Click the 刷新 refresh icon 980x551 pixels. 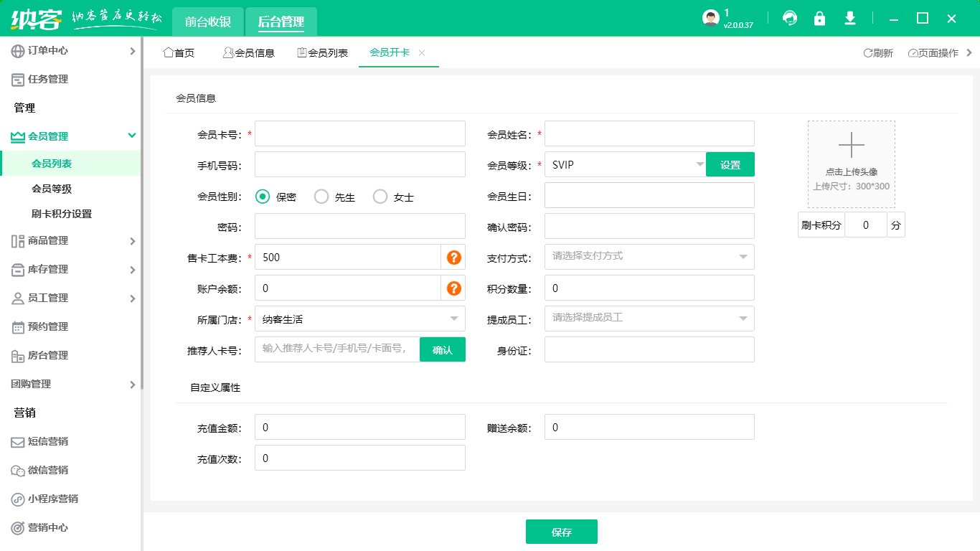[867, 53]
